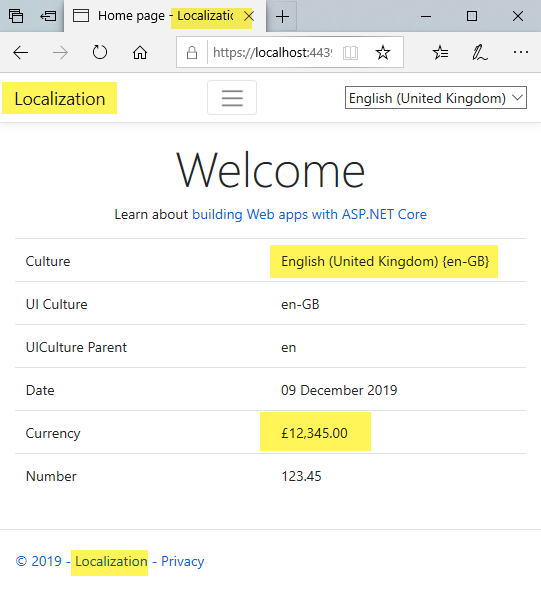
Task: Open the Favorites hub list
Action: pyautogui.click(x=440, y=52)
